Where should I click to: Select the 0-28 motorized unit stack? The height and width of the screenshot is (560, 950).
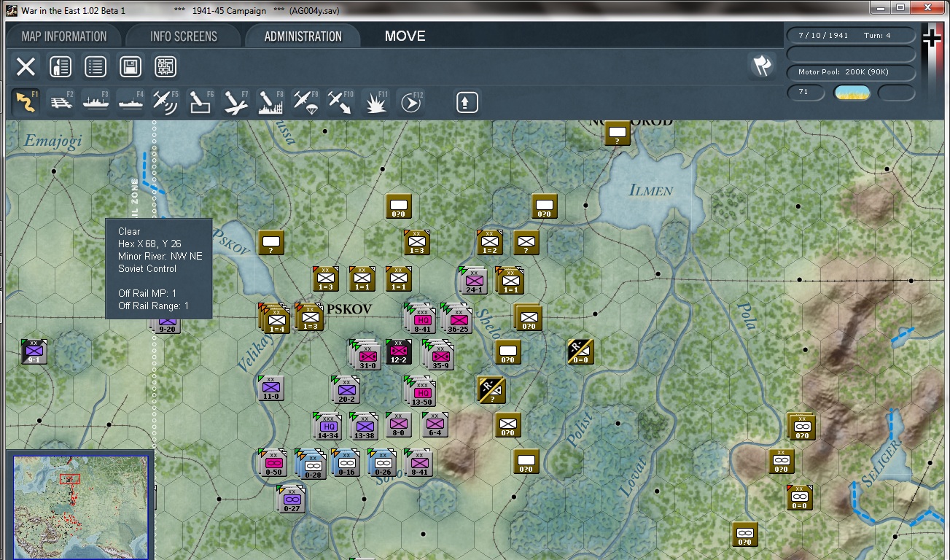click(x=311, y=464)
